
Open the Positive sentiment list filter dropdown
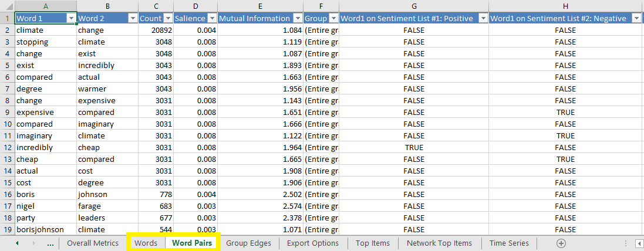point(483,18)
